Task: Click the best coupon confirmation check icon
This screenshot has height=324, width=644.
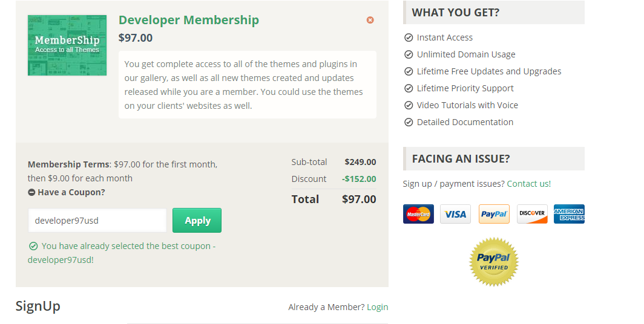Action: pos(33,246)
